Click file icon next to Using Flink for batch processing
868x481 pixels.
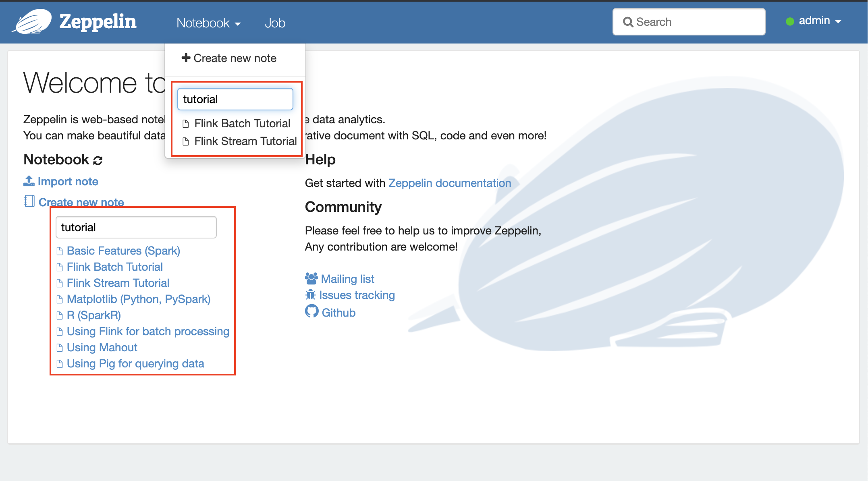pos(60,332)
